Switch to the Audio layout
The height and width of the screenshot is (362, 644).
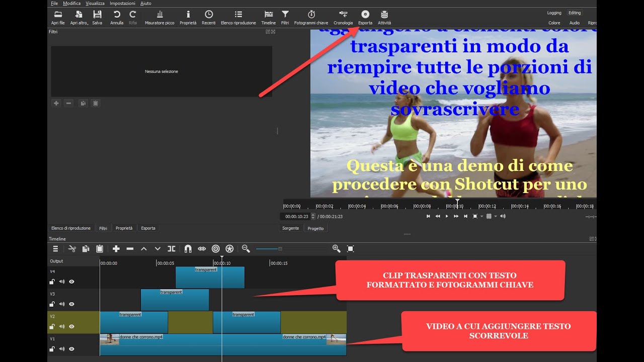click(574, 23)
